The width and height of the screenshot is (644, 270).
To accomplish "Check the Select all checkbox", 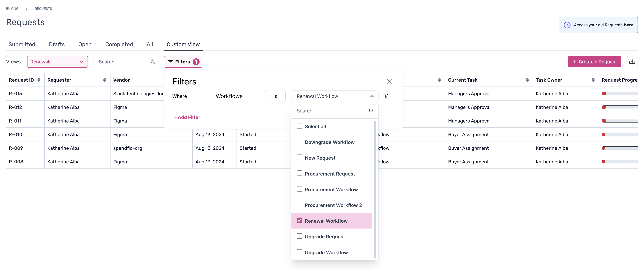I will click(x=299, y=126).
